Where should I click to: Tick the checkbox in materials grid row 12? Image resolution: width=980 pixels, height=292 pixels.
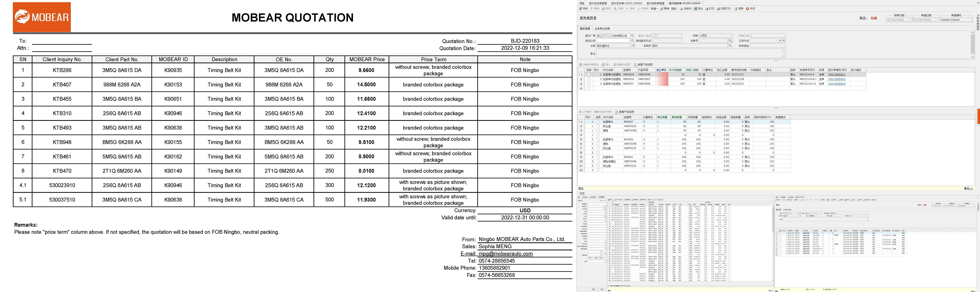[x=598, y=170]
